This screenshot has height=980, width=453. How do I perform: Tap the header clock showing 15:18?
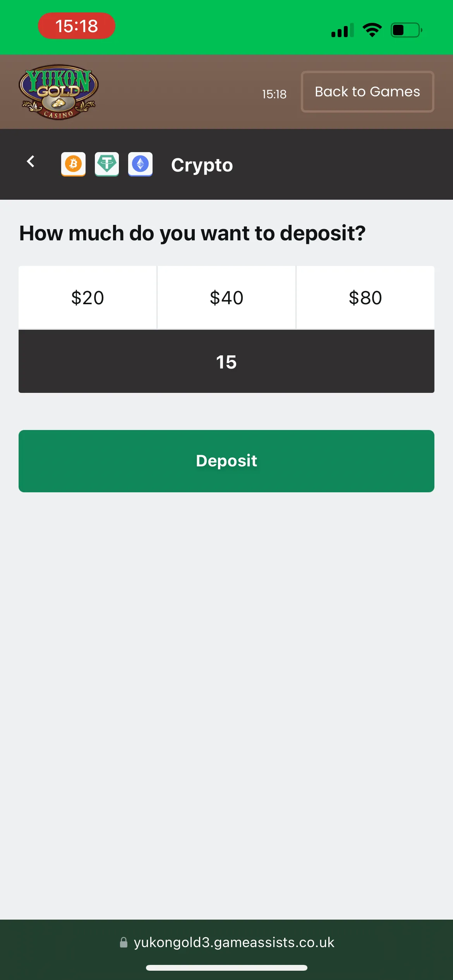click(274, 94)
